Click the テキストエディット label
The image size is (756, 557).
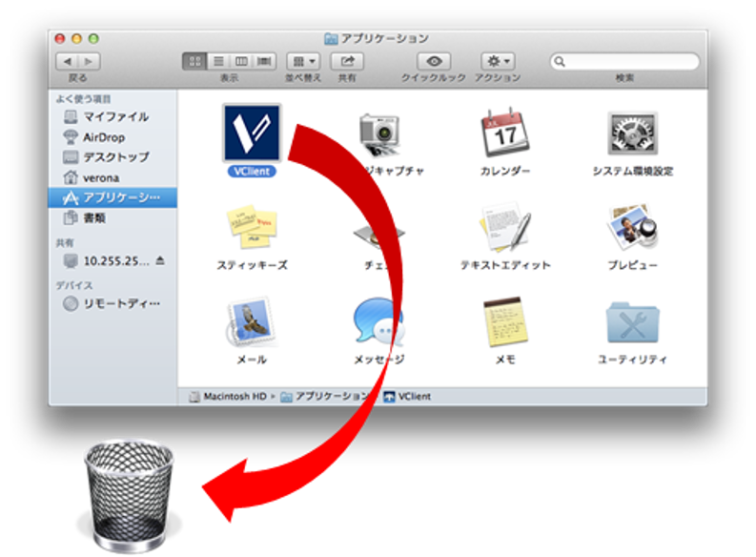coord(505,265)
